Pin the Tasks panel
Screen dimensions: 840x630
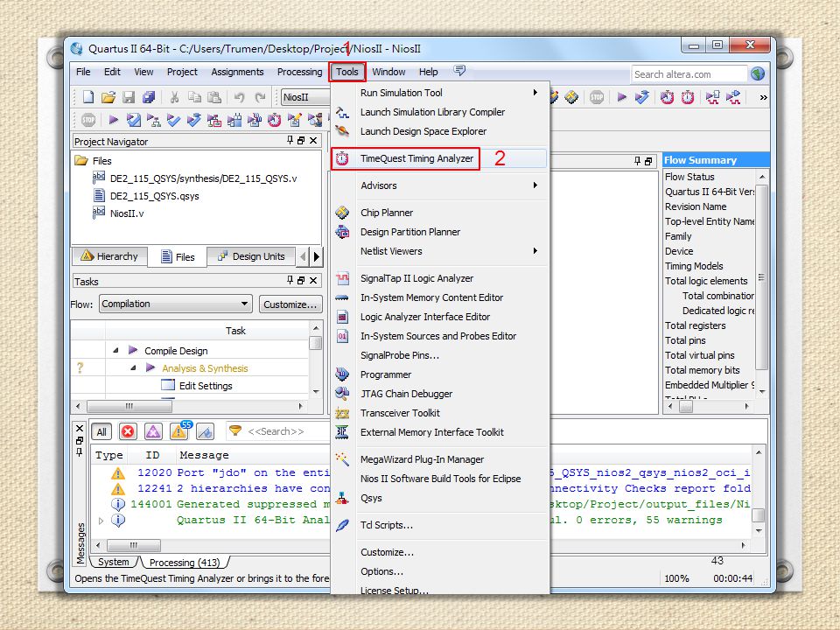tap(290, 280)
